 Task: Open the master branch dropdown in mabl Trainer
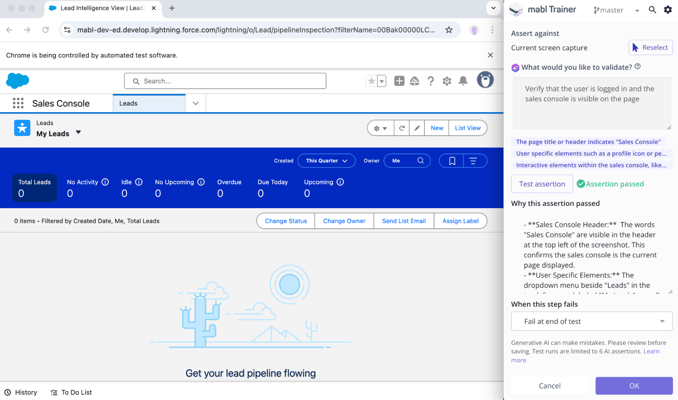click(x=616, y=10)
